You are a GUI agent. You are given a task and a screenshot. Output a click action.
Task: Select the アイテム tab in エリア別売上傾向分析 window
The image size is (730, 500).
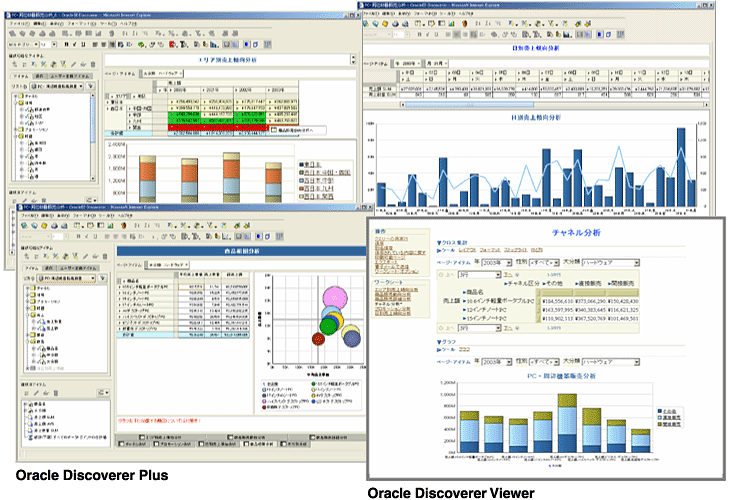click(x=20, y=76)
